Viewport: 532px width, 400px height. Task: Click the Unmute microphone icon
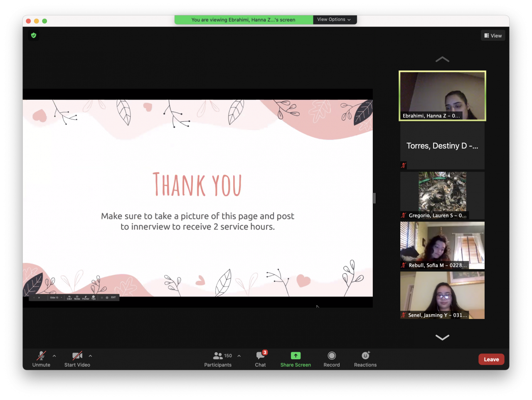pyautogui.click(x=41, y=356)
